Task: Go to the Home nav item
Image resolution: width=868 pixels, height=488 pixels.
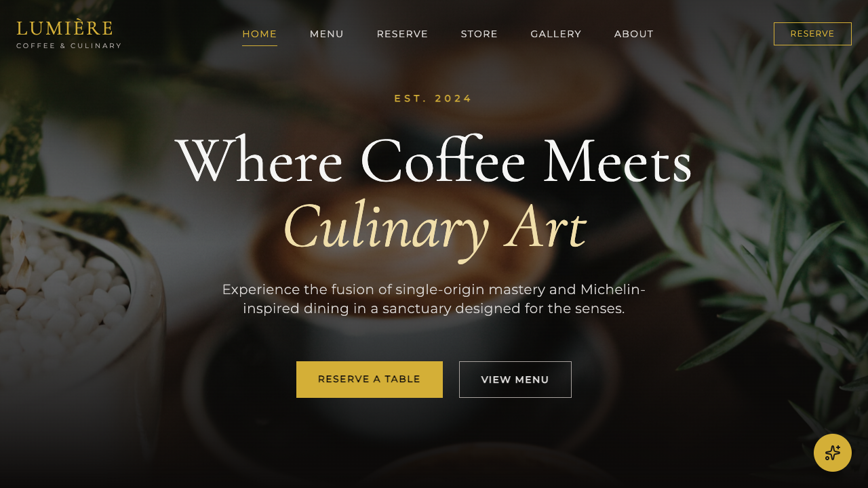Action: coord(260,34)
